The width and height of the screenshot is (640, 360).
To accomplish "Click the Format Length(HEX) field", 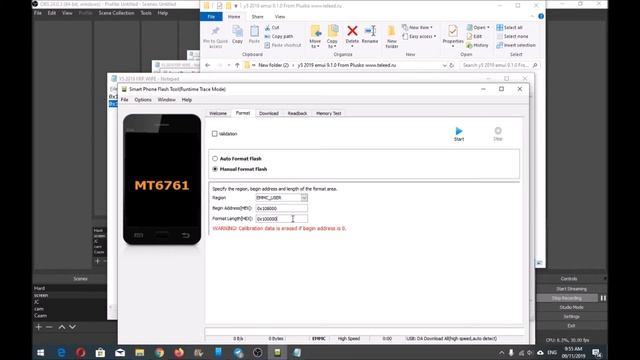I will [282, 219].
